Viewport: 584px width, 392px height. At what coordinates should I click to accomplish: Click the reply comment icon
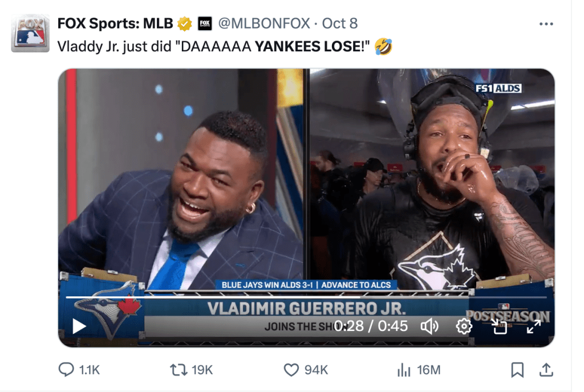tap(66, 370)
